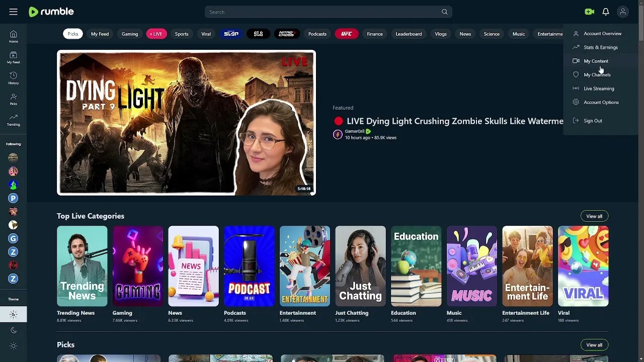Go to Home in the sidebar
This screenshot has height=362, width=644.
coord(13,37)
